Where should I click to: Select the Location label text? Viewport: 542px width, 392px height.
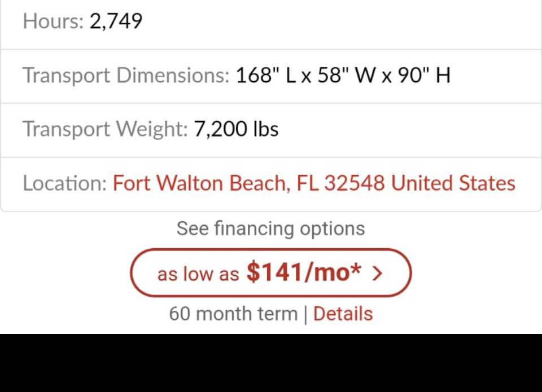(64, 184)
